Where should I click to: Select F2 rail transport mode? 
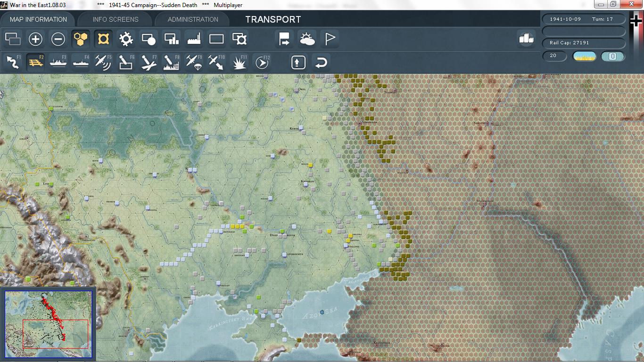pos(35,62)
